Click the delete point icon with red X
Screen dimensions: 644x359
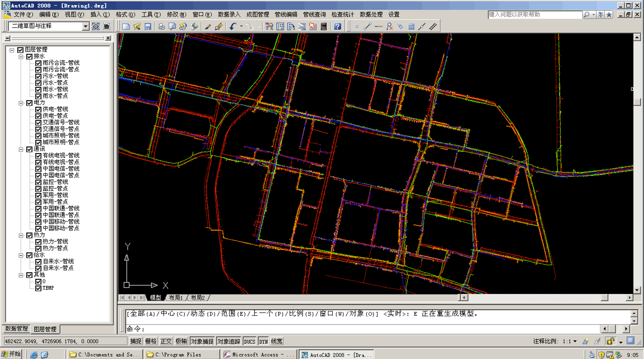click(390, 27)
